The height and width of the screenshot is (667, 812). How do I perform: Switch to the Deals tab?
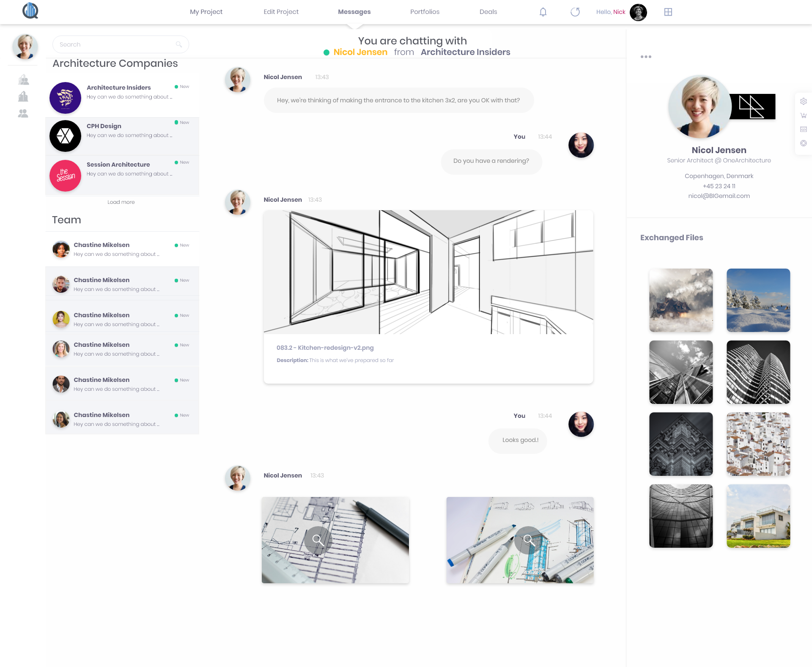click(x=488, y=12)
